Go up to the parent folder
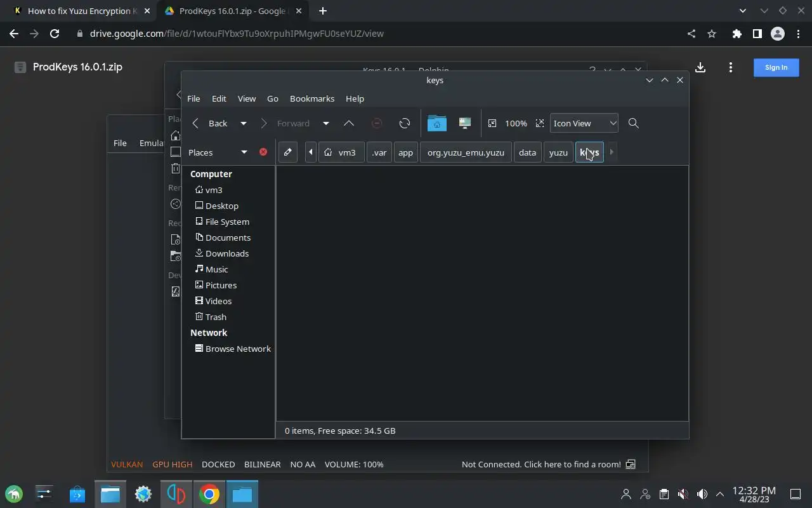The image size is (812, 508). (349, 123)
